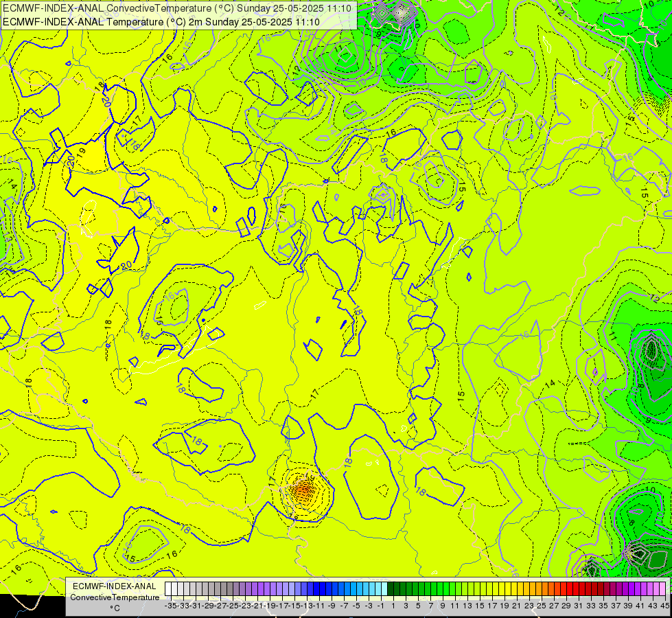The image size is (672, 618).
Task: Select the yellow swatch above legend value 19
Action: [502, 588]
